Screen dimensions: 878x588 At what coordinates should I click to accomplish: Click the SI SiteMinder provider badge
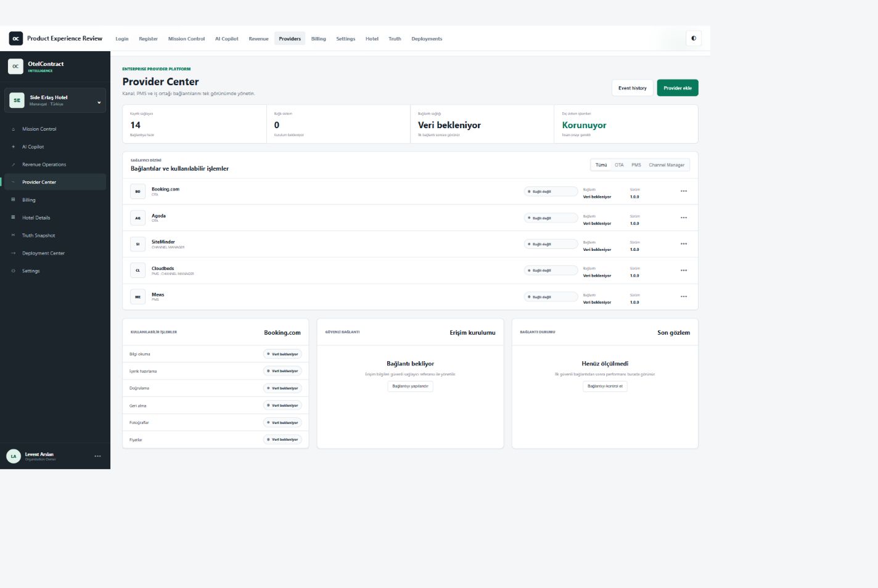tap(137, 244)
